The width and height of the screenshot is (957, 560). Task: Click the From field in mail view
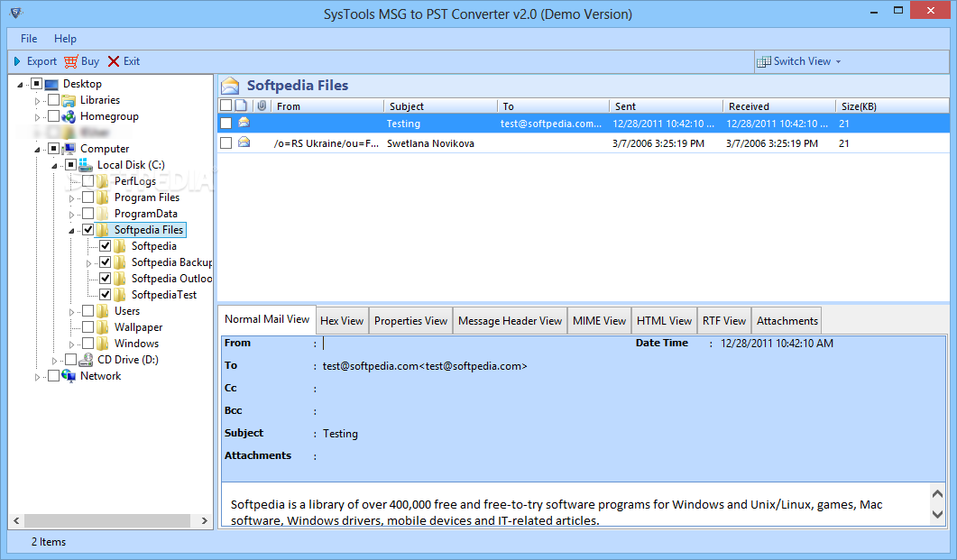(476, 344)
